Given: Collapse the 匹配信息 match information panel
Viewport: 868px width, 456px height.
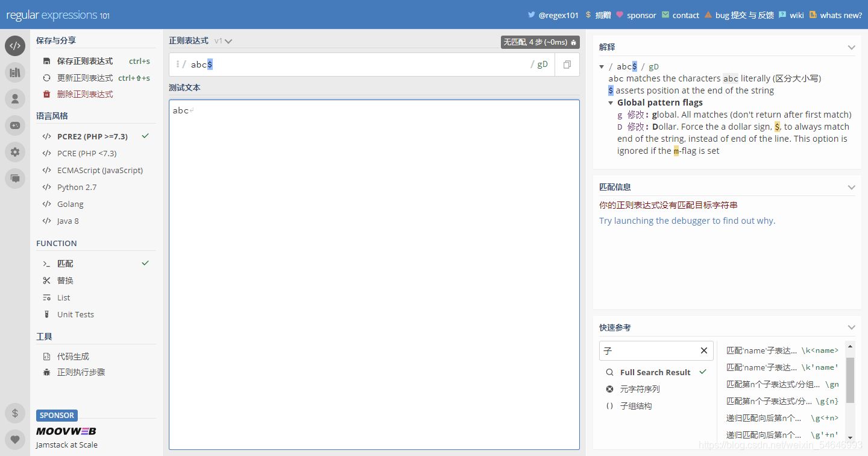Looking at the screenshot, I should pyautogui.click(x=851, y=187).
